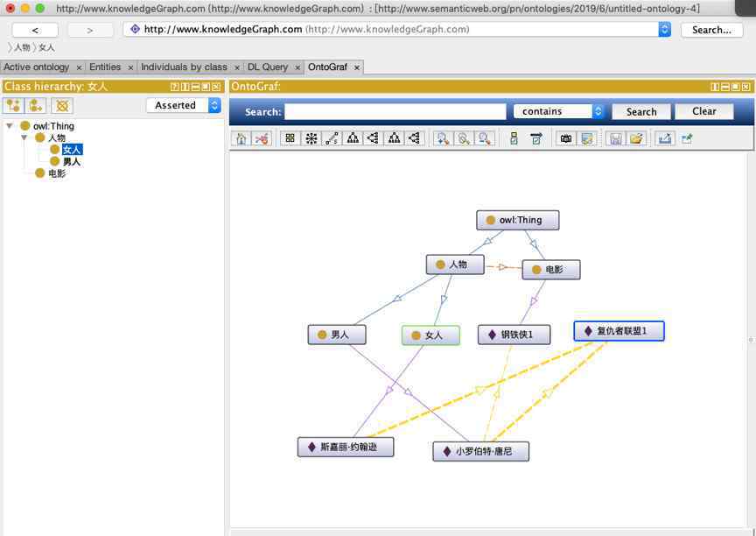Image resolution: width=756 pixels, height=536 pixels.
Task: Collapse the 人物 tree node
Action: (24, 138)
